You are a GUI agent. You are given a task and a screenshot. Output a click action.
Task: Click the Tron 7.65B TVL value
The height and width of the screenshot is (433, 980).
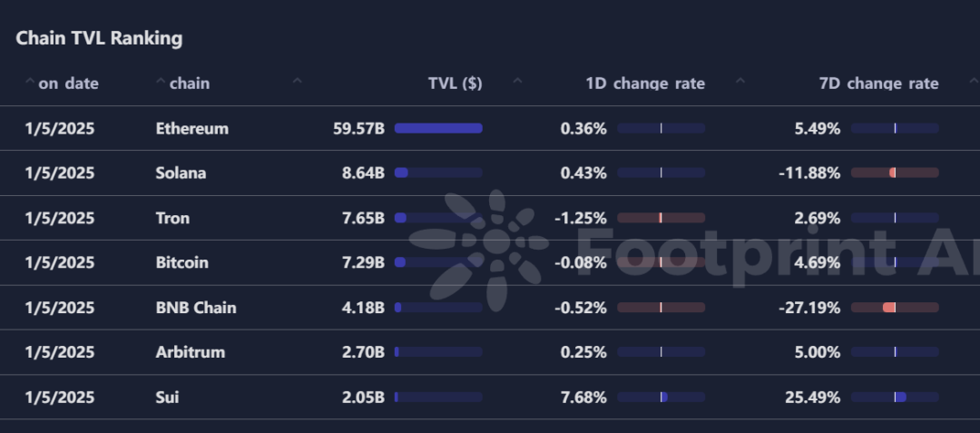point(363,218)
